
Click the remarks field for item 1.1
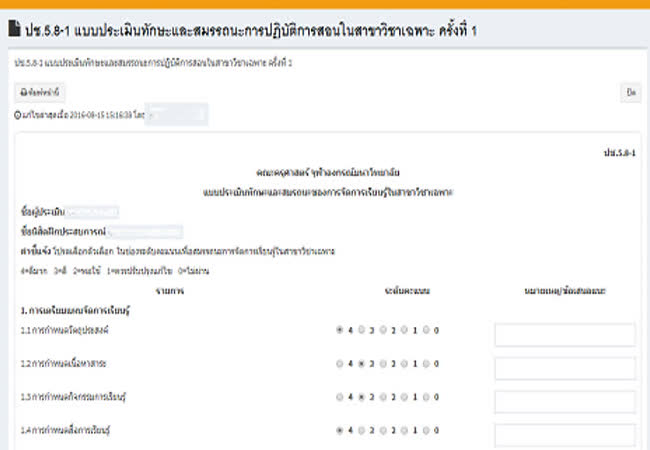coord(564,336)
